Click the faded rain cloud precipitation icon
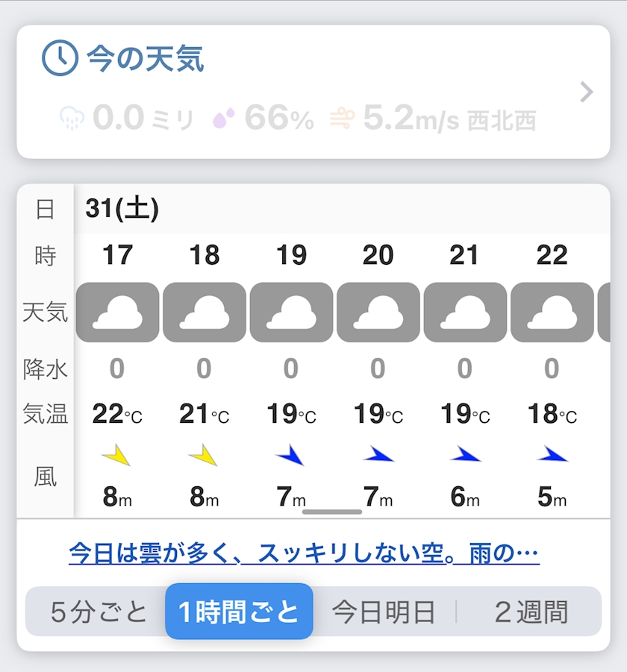Image resolution: width=627 pixels, height=672 pixels. [72, 118]
